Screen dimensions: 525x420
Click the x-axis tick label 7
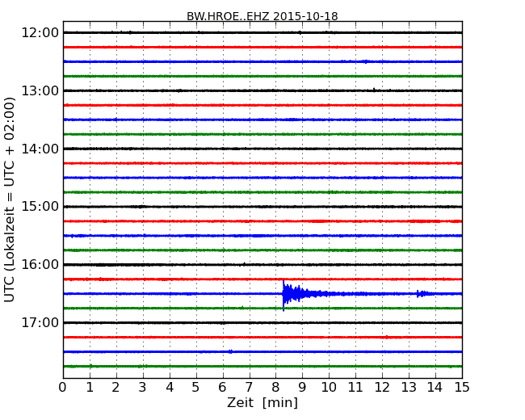[x=249, y=388]
